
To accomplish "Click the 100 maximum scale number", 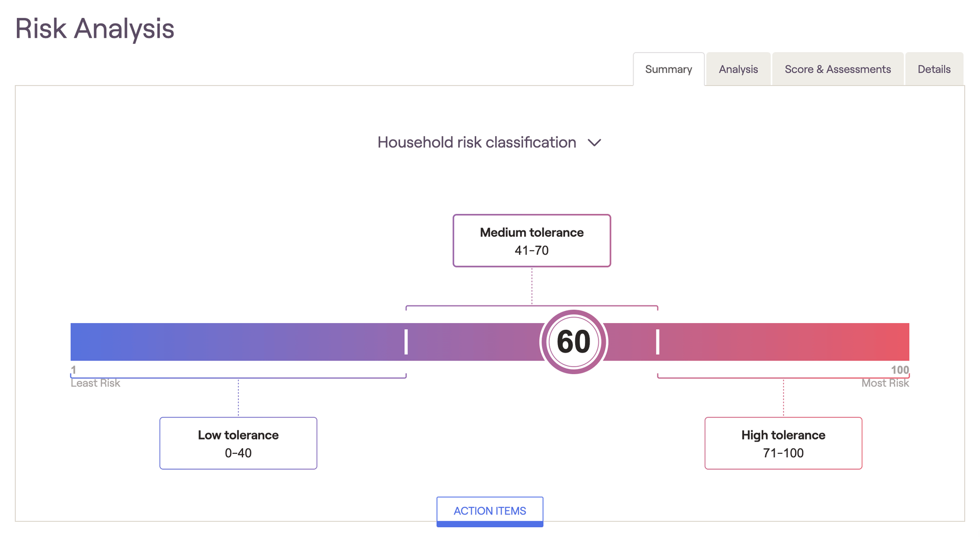I will [899, 370].
